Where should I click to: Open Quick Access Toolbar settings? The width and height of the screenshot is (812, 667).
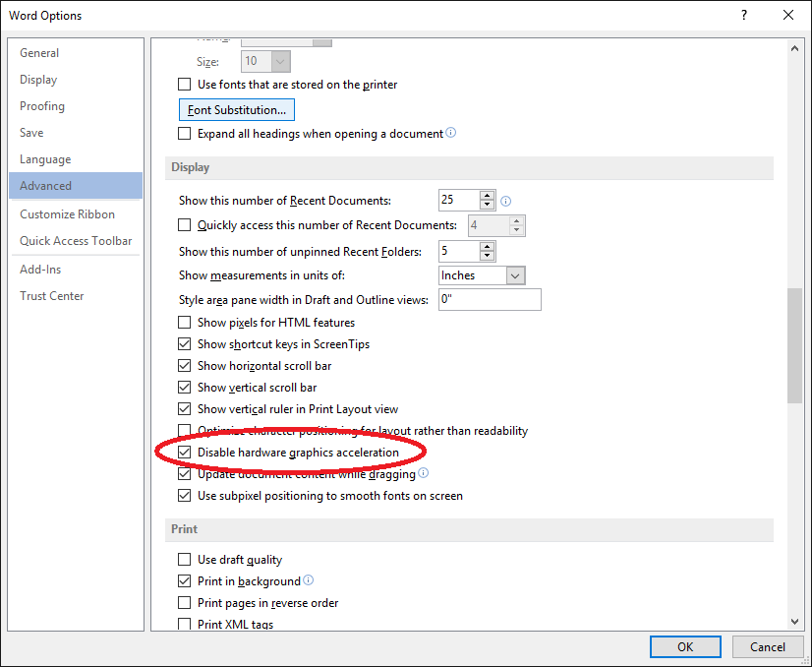(x=76, y=240)
